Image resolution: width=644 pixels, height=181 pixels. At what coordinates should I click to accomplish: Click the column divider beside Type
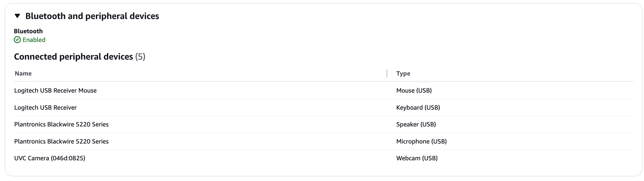[x=387, y=73]
